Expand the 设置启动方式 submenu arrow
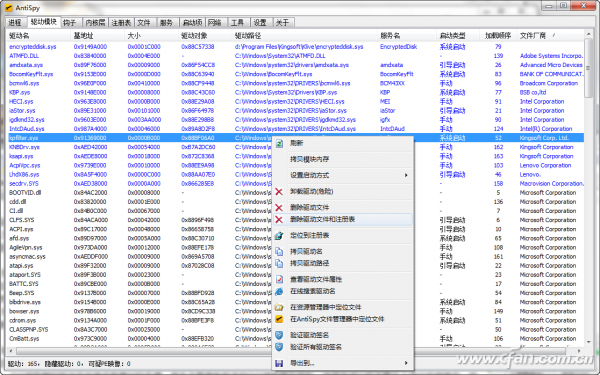The height and width of the screenshot is (375, 600). tap(406, 175)
